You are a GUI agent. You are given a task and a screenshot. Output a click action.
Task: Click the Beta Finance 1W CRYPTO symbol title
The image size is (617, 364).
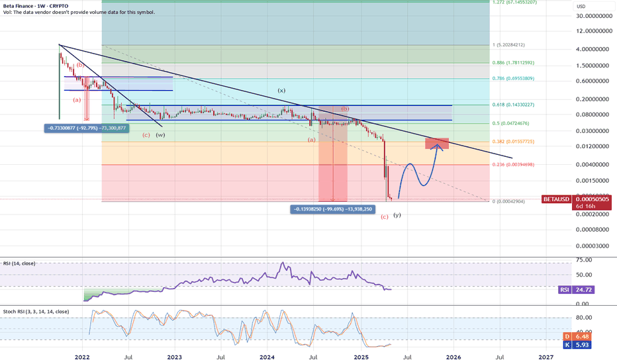point(35,6)
